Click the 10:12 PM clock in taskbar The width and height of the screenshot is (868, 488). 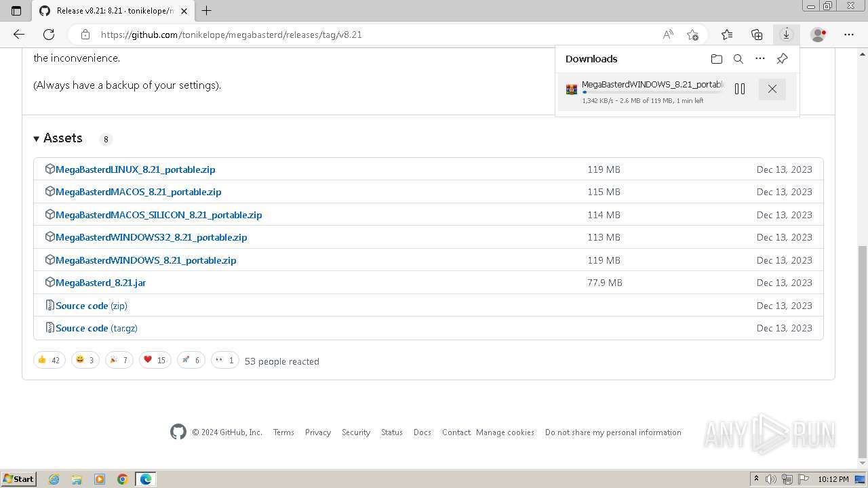[833, 479]
